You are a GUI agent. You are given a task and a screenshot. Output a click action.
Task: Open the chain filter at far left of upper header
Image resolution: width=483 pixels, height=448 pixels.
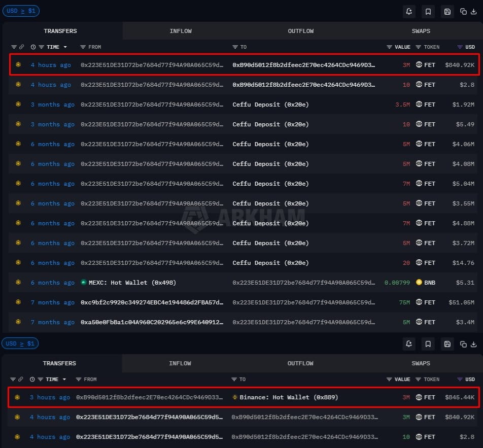[14, 47]
